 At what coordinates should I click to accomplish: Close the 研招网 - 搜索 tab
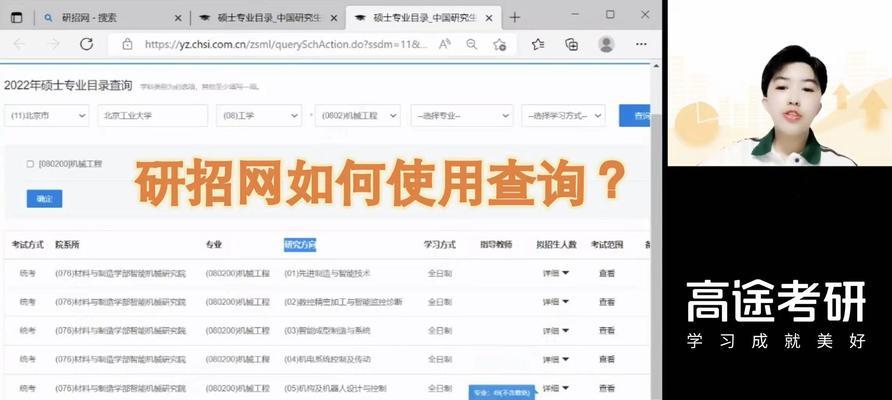click(x=177, y=18)
